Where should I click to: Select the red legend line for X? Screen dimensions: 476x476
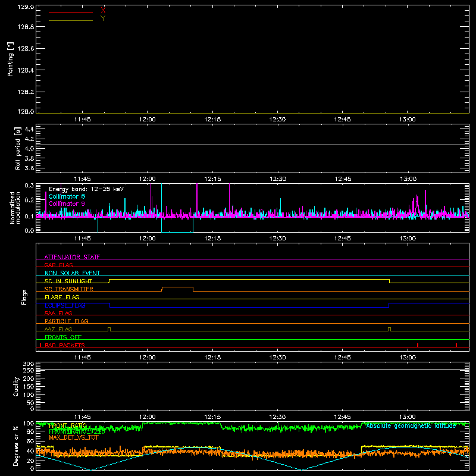71,12
